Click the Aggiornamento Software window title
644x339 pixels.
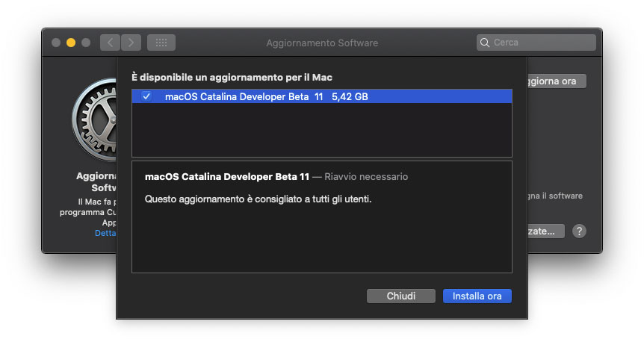click(322, 43)
